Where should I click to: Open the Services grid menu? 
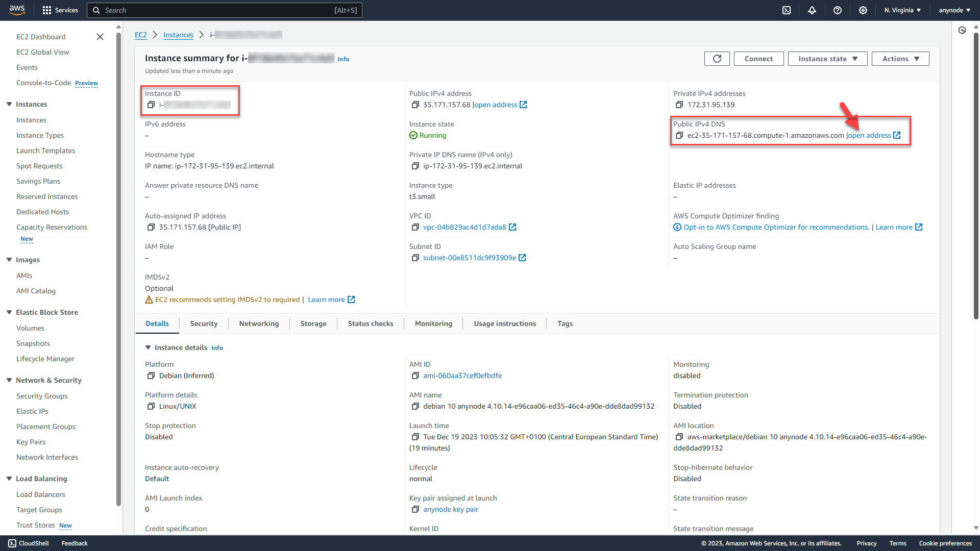click(x=60, y=10)
